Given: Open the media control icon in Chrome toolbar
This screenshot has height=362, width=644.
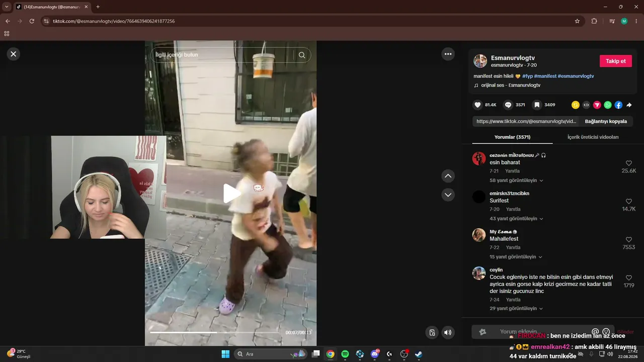Looking at the screenshot, I should [612, 21].
